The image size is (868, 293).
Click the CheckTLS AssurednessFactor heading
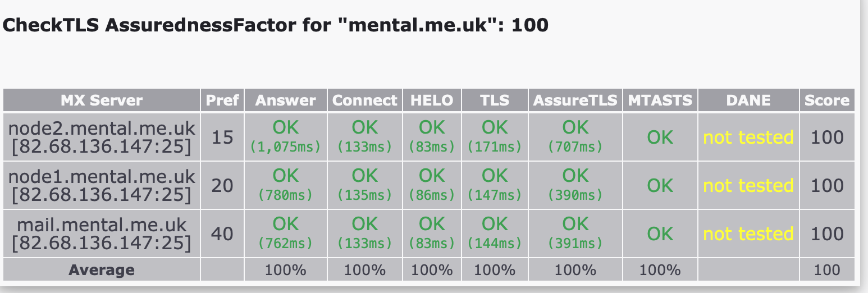click(275, 25)
